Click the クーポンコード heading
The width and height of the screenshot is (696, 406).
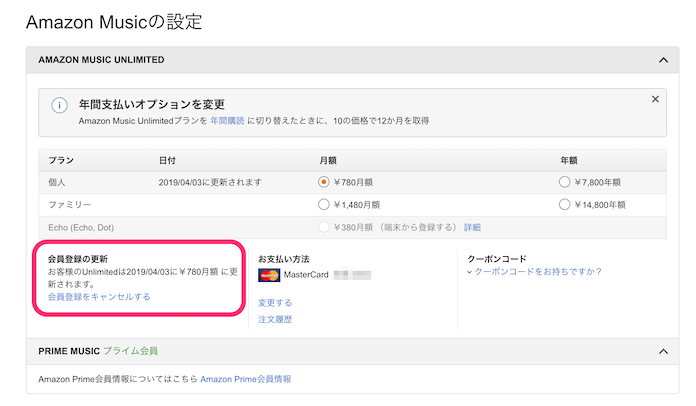point(497,259)
